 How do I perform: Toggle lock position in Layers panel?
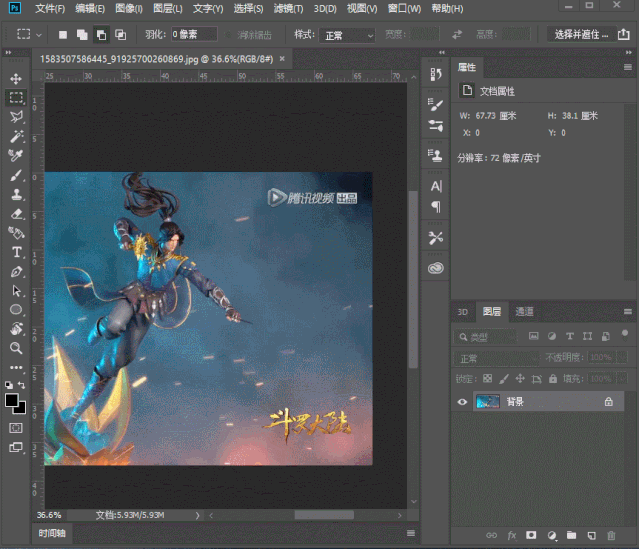click(x=520, y=379)
